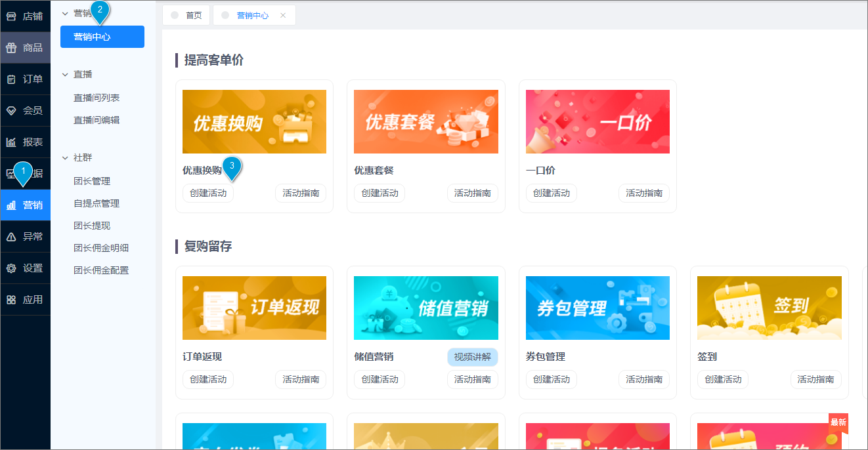Click the 营销 bar chart icon in sidebar
This screenshot has width=868, height=450.
(11, 205)
